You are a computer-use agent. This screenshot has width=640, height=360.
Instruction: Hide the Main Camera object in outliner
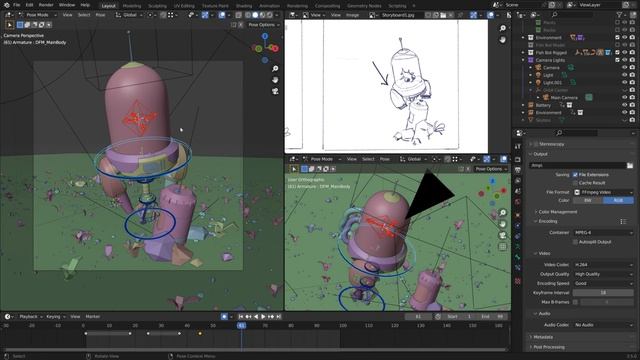click(x=624, y=98)
